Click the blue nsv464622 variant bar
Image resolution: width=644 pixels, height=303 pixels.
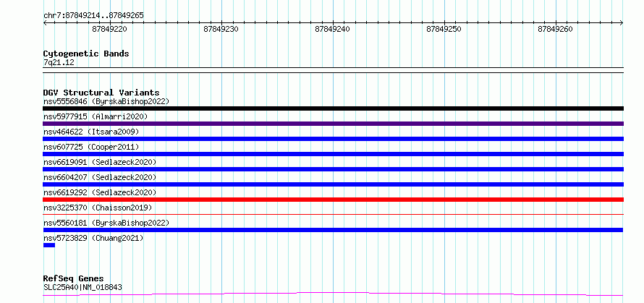[333, 139]
